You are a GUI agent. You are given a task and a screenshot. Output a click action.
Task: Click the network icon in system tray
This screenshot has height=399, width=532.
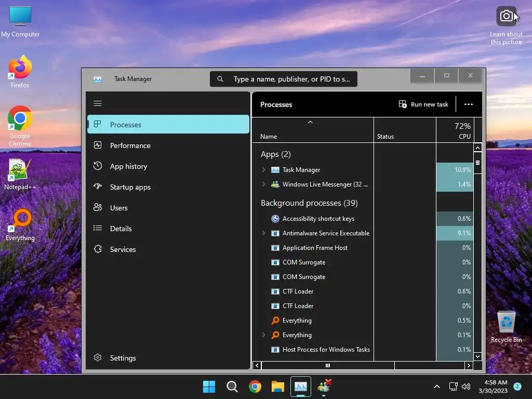pyautogui.click(x=453, y=387)
